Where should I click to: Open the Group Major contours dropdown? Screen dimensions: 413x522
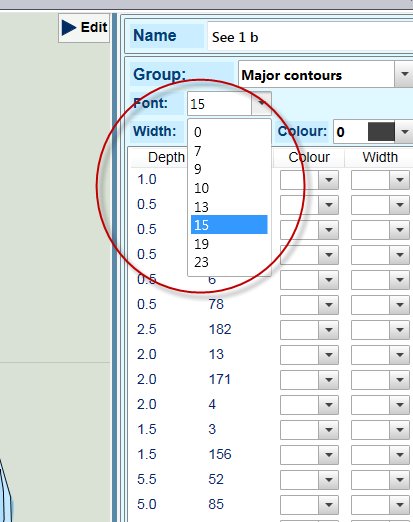pos(404,74)
